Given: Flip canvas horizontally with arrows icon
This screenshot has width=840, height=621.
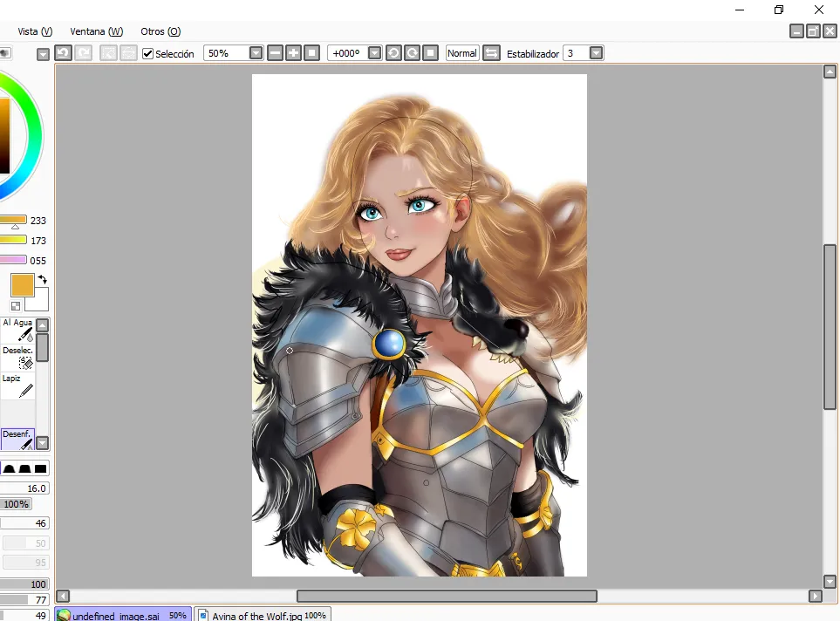Looking at the screenshot, I should click(491, 53).
